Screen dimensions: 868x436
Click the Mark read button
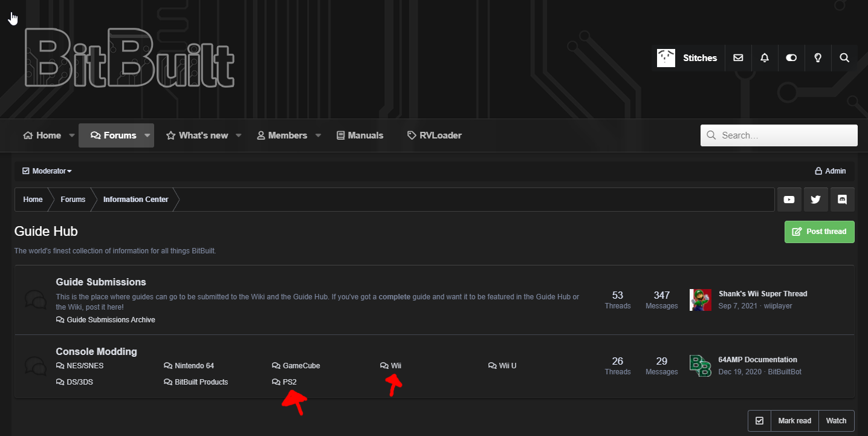(x=795, y=421)
